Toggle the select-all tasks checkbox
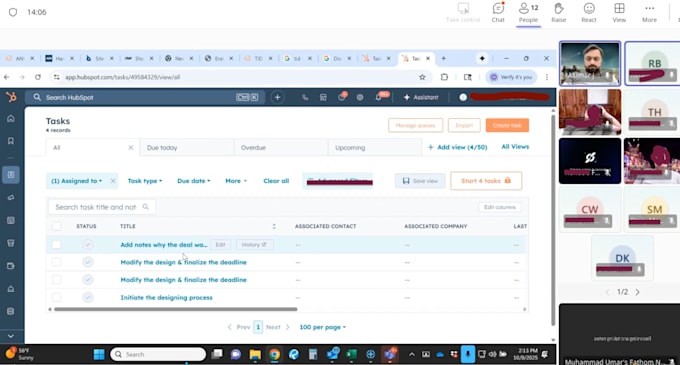 click(x=56, y=226)
